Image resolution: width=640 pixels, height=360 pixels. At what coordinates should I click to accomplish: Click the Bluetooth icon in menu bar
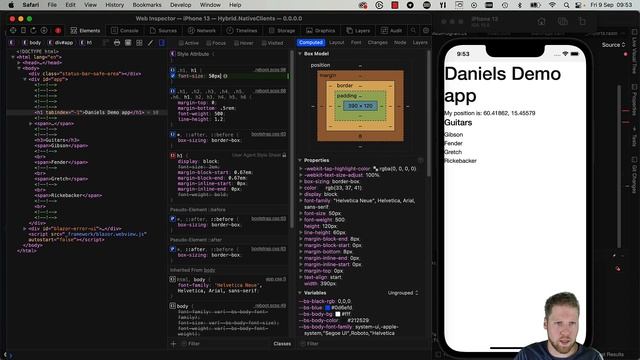click(x=520, y=5)
